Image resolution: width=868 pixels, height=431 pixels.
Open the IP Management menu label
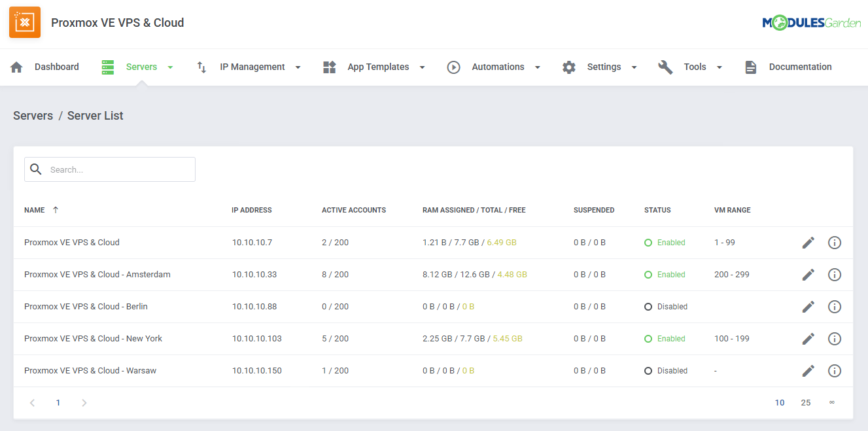click(x=252, y=67)
